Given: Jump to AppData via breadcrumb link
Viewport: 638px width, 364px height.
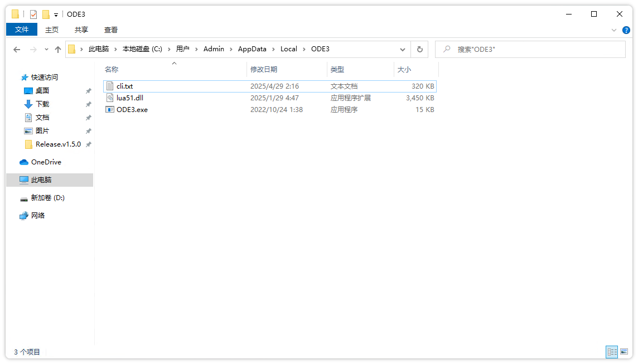Looking at the screenshot, I should (x=252, y=49).
